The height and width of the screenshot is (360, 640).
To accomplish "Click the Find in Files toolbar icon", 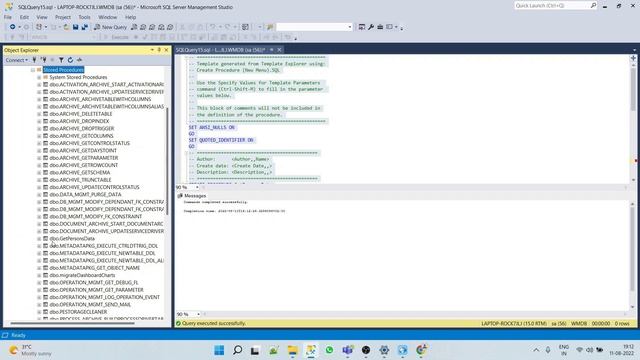I will (x=270, y=27).
